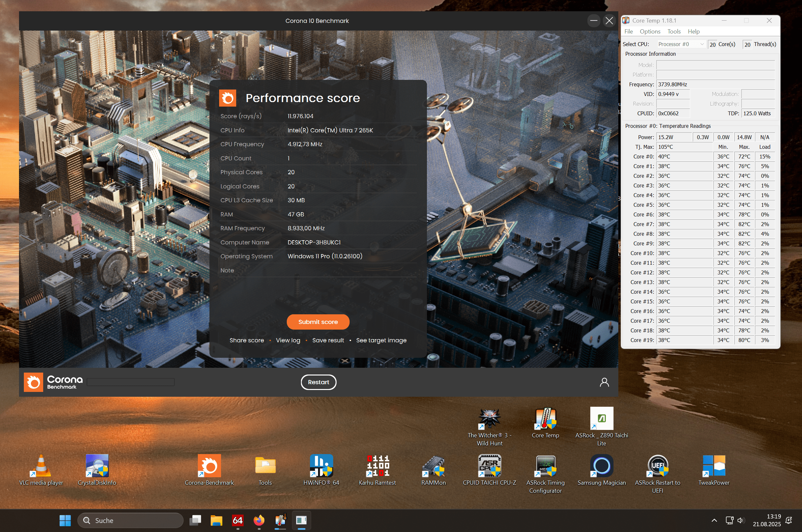Click the Firefox icon in the taskbar
Screen dimensions: 802x532
(x=259, y=520)
